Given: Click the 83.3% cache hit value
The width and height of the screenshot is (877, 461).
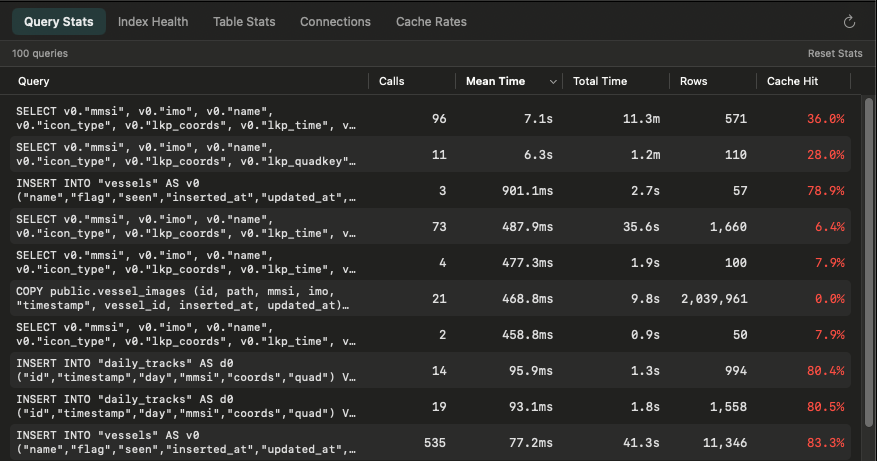Looking at the screenshot, I should point(826,443).
